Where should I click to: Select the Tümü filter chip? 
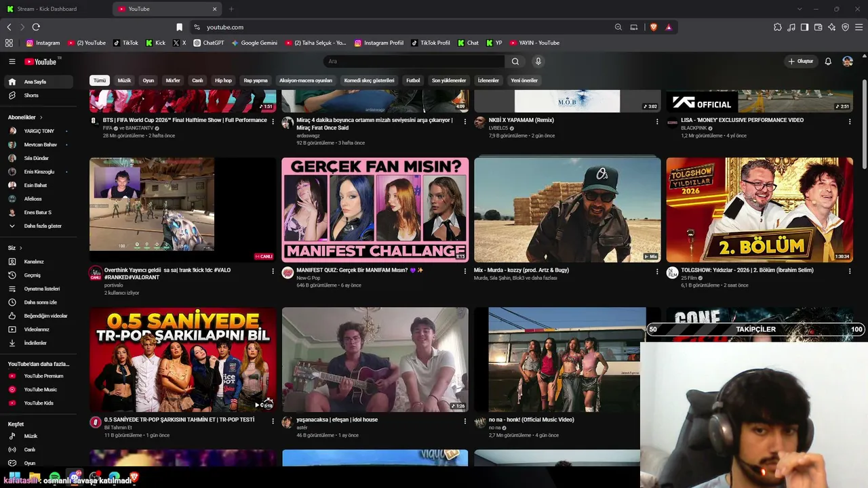[100, 81]
